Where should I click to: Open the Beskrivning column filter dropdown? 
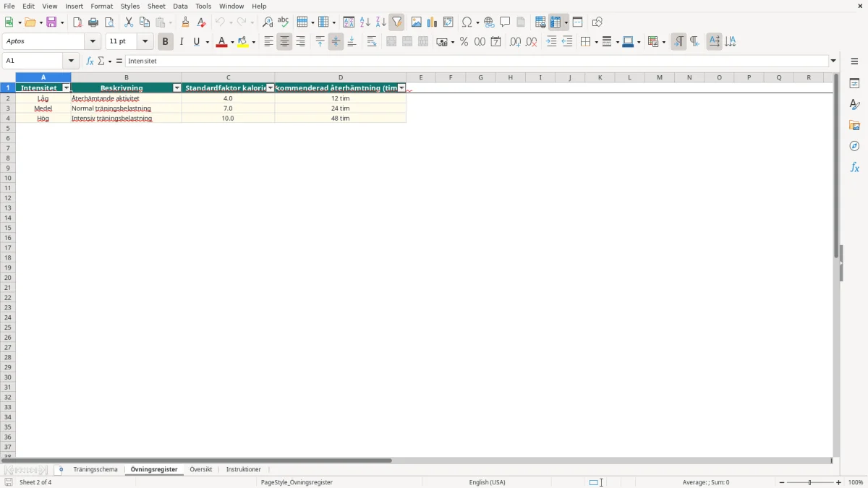coord(177,88)
